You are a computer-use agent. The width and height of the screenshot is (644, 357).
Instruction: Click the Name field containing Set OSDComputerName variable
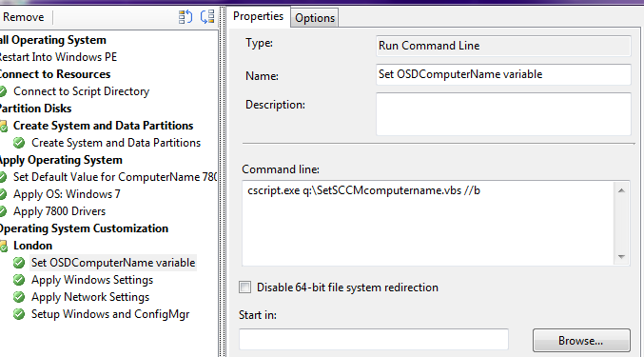[503, 74]
